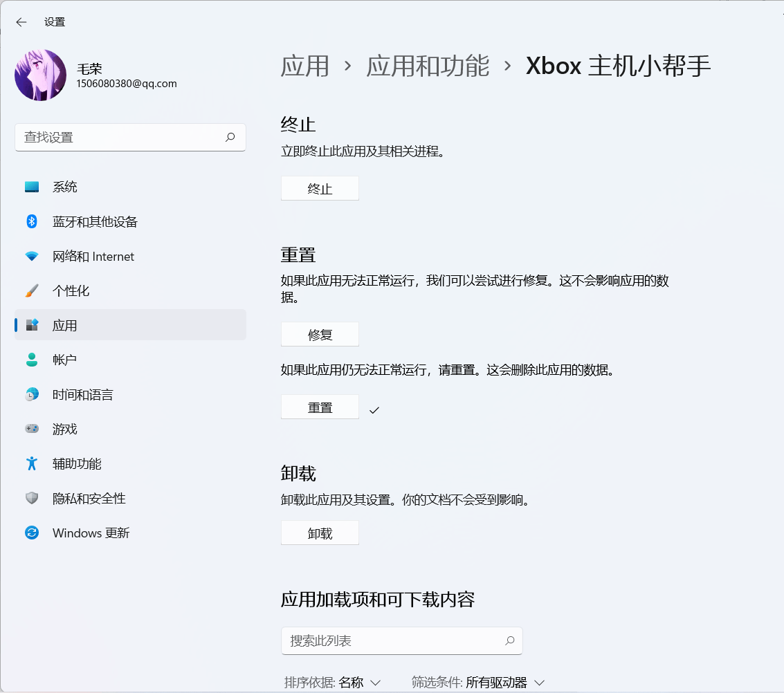Open the 筛选条件: 所有驱动器 dropdown

point(478,683)
